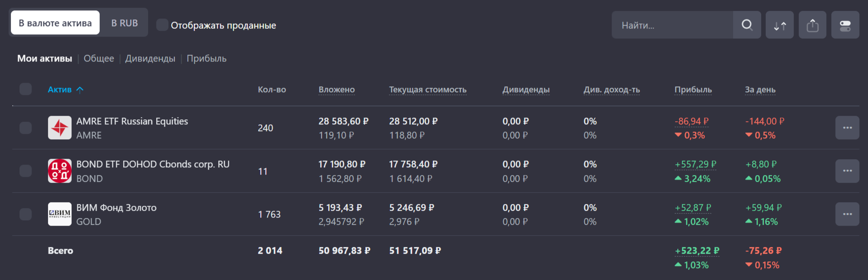Viewport: 868px width, 280px height.
Task: Check the GOLD row checkbox
Action: coord(26,214)
